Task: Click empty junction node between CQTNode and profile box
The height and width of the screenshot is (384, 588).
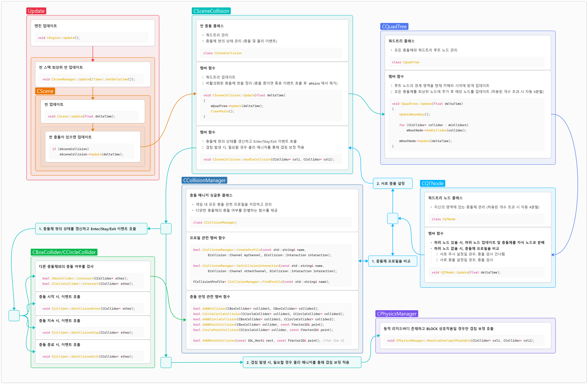Action: click(393, 218)
